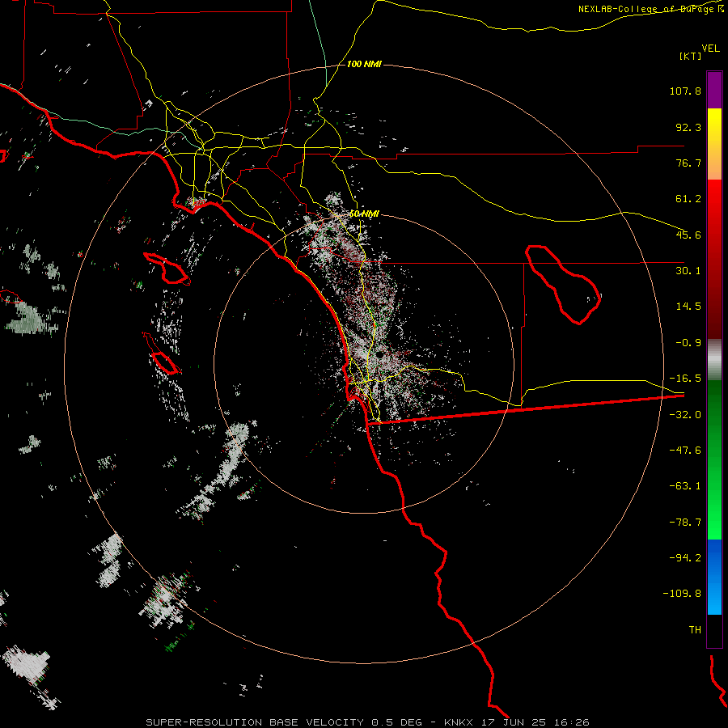Click the 100 NMI range ring label
Viewport: 728px width, 728px height.
[364, 64]
